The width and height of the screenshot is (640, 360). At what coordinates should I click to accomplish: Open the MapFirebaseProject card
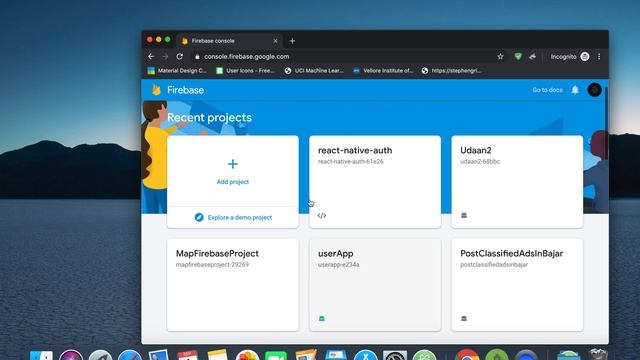(x=233, y=285)
